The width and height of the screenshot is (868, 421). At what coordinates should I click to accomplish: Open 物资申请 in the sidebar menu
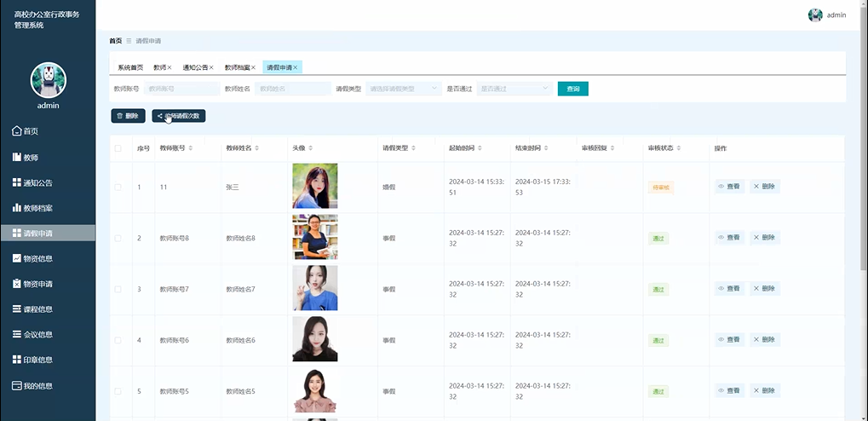coord(48,284)
